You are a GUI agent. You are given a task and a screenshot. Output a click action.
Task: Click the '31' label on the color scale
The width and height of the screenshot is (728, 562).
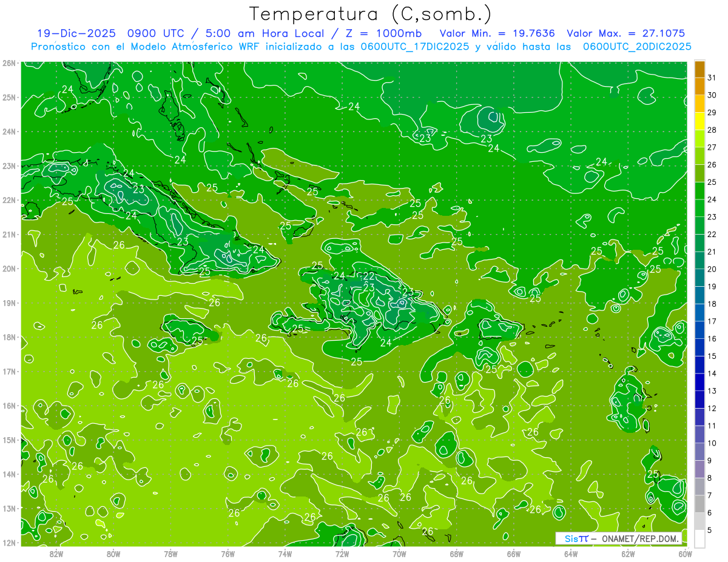click(712, 77)
